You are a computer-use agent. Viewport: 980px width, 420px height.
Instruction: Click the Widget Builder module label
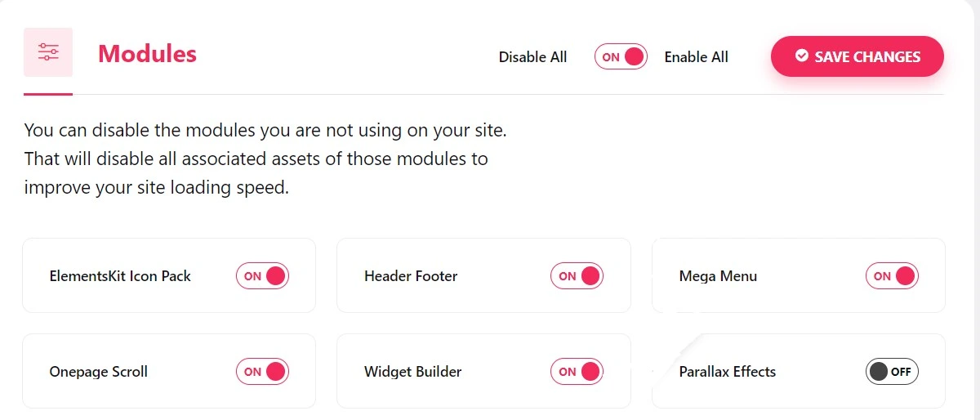[x=412, y=372]
